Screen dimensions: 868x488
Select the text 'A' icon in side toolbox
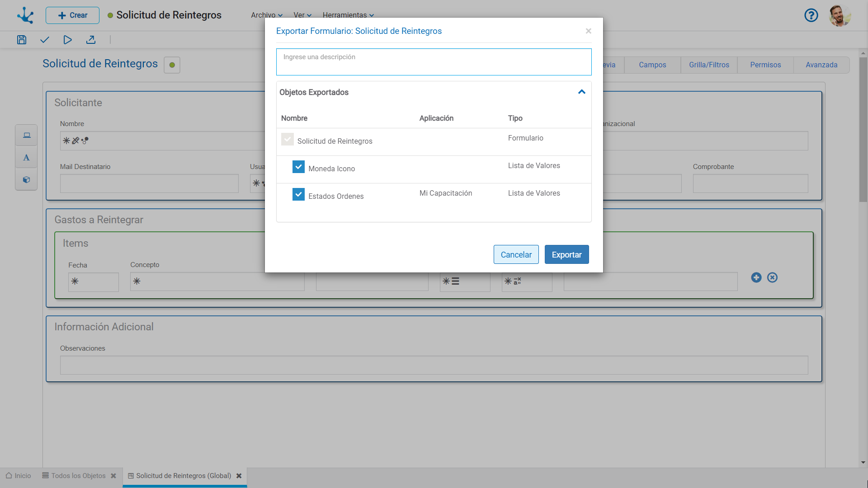(x=27, y=157)
